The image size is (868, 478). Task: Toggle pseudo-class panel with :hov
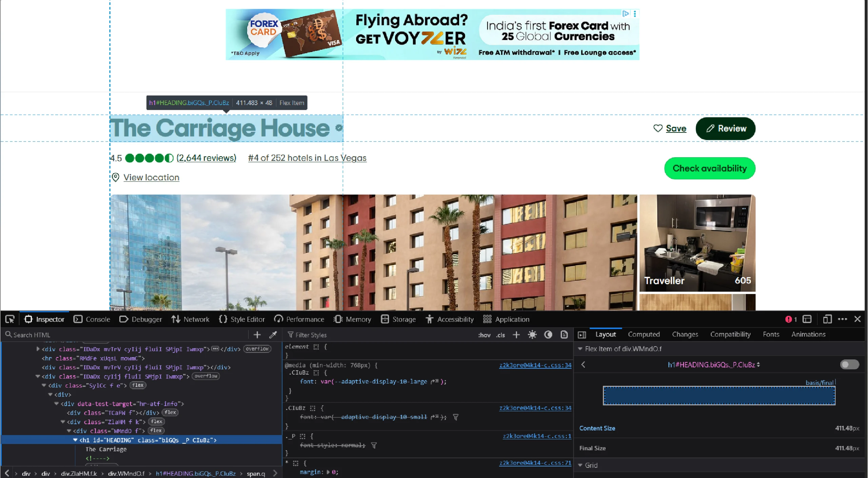pos(485,335)
